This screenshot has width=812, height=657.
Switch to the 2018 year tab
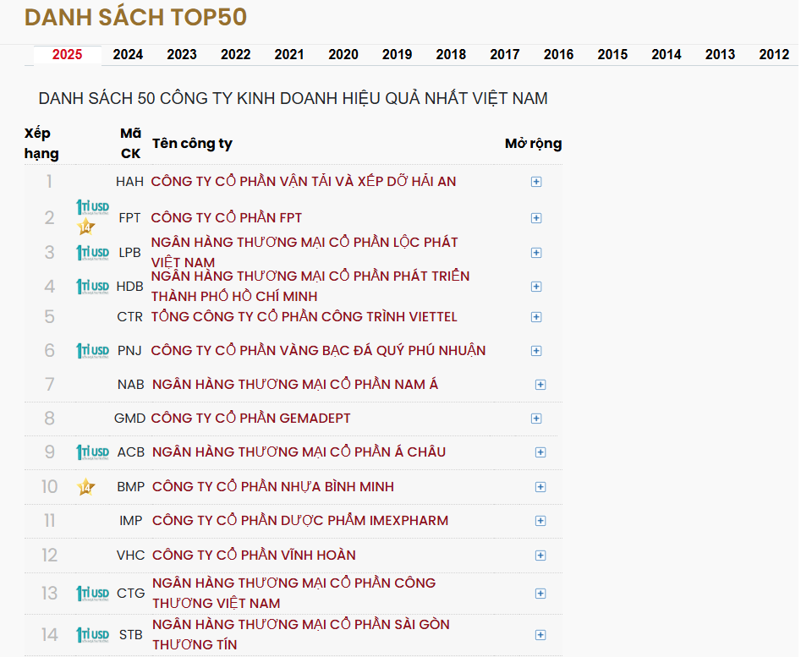click(x=451, y=54)
